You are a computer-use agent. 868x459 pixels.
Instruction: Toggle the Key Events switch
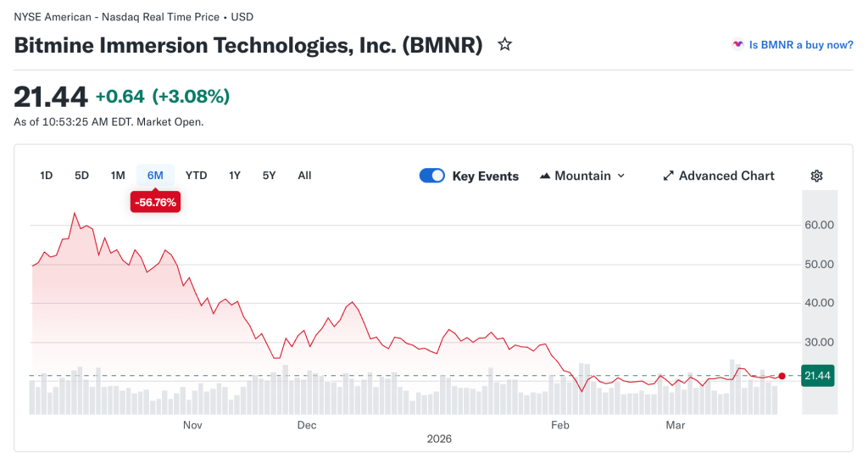pyautogui.click(x=432, y=176)
